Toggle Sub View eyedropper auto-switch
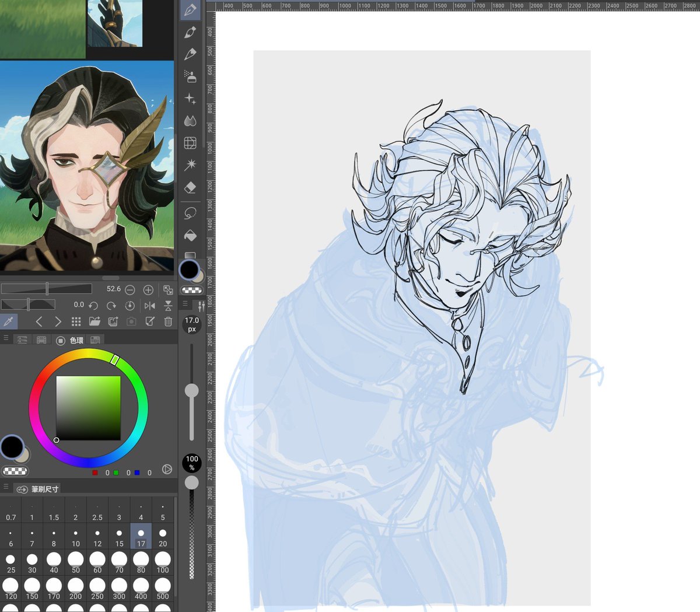 pyautogui.click(x=9, y=321)
